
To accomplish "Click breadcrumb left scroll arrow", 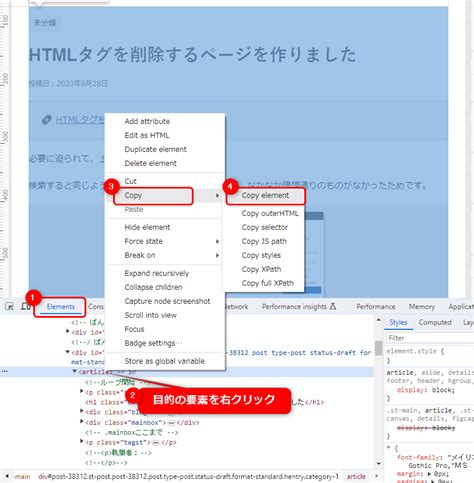I will [7, 476].
